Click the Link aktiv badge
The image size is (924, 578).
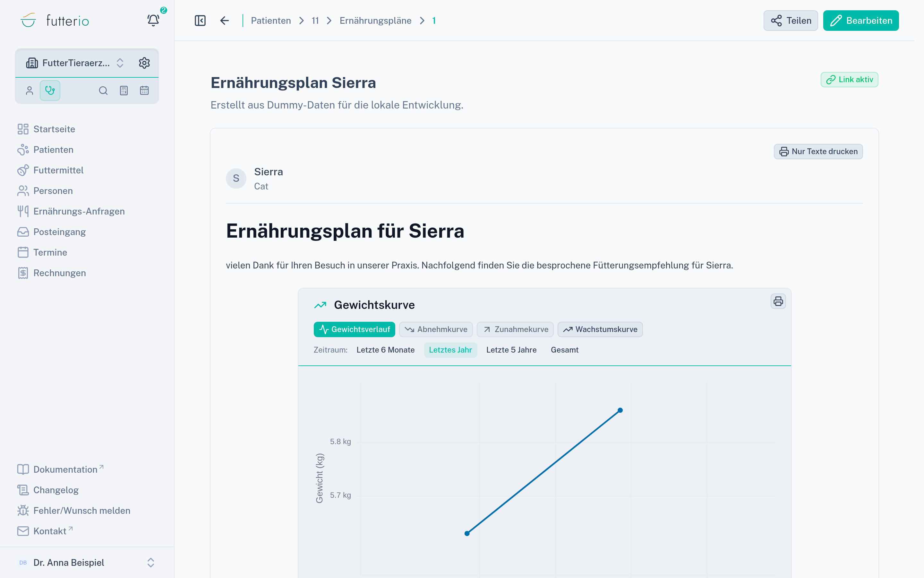pyautogui.click(x=849, y=80)
